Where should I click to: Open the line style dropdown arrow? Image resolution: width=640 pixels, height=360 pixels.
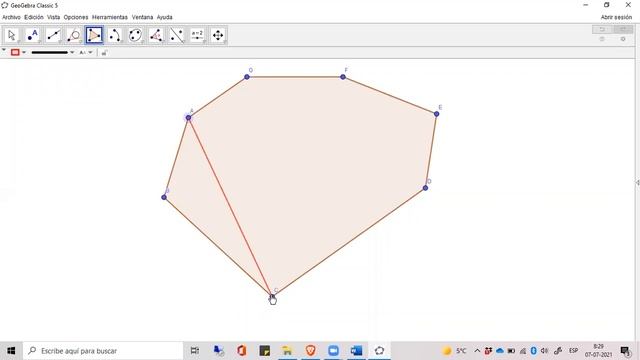click(x=72, y=52)
